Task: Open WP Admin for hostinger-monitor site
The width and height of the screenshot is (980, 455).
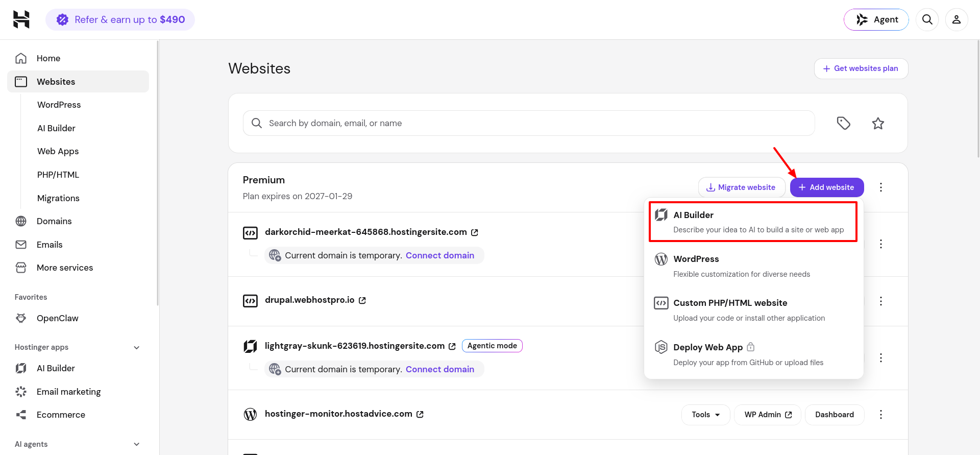Action: (768, 415)
